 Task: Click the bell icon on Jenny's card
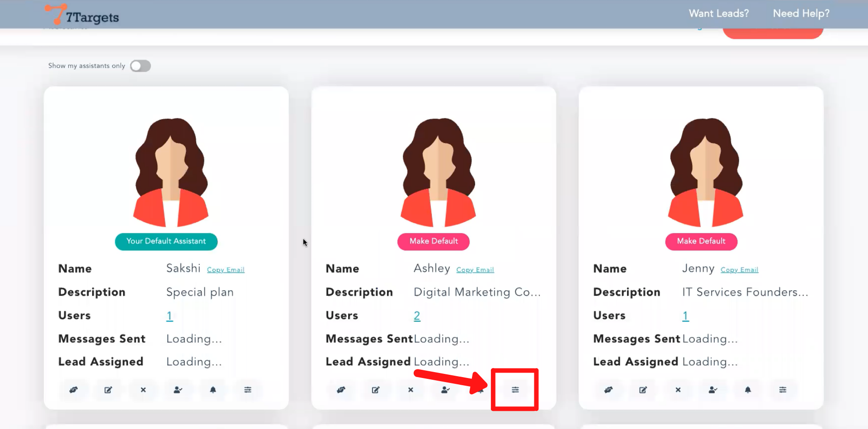(x=748, y=390)
